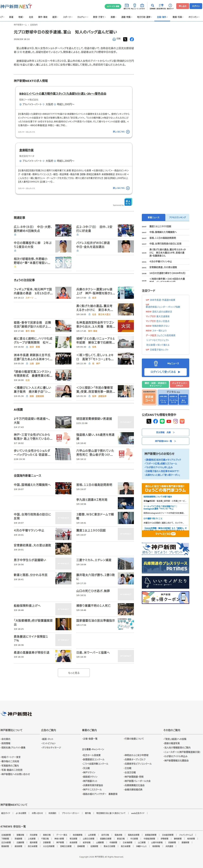Viewport: 203px width, 868px height.
Task: Go to the 新着 menu item
Action: 11,17
